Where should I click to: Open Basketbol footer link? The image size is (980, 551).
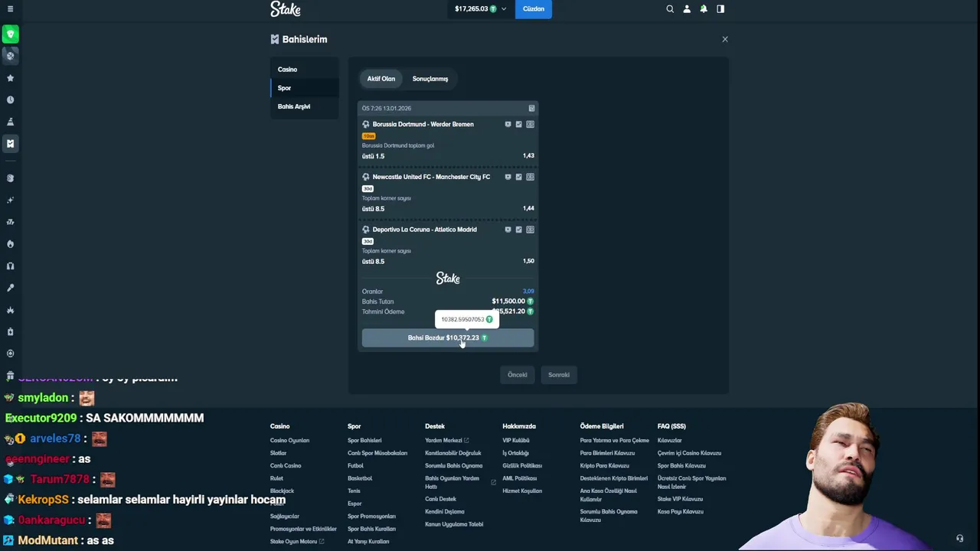[x=360, y=478]
